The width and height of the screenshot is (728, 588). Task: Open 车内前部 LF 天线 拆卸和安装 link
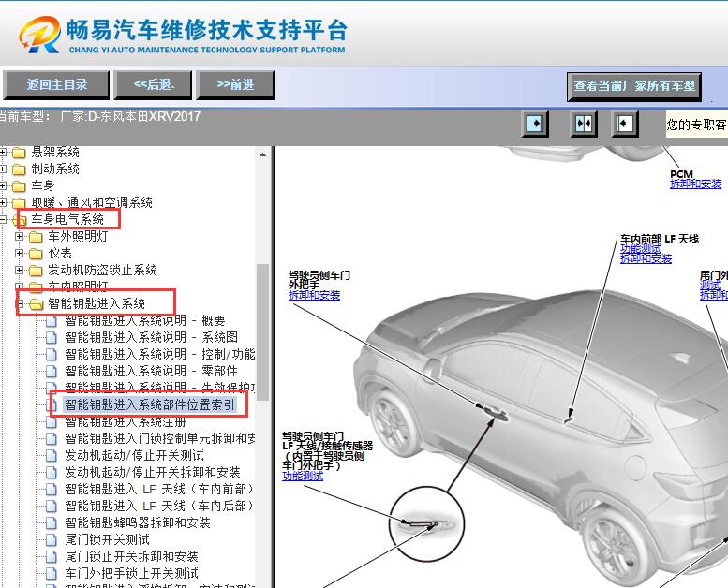(x=646, y=258)
